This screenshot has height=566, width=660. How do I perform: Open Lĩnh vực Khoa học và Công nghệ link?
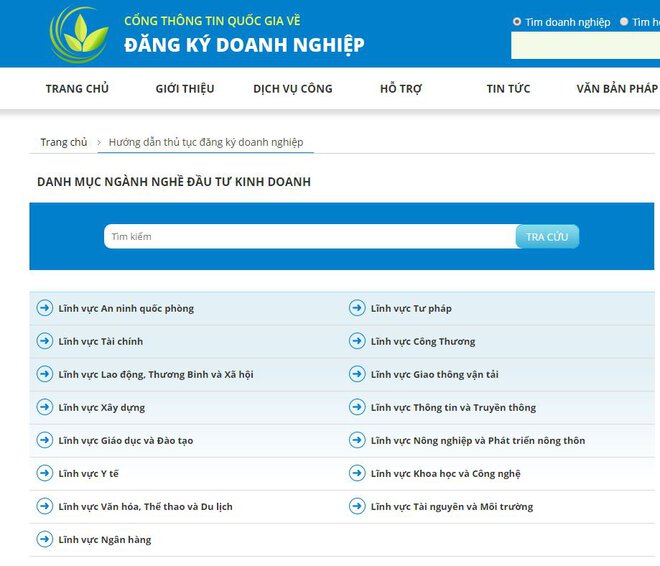point(446,473)
